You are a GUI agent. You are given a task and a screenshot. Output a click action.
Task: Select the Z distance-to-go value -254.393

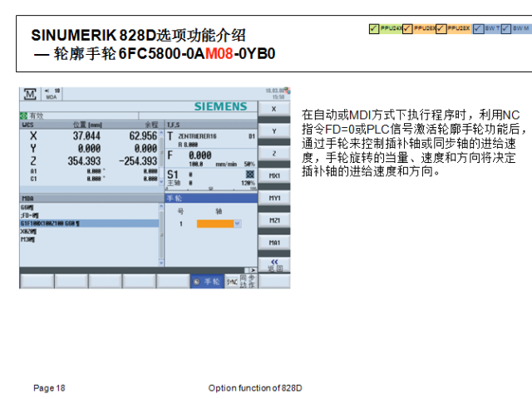click(138, 160)
